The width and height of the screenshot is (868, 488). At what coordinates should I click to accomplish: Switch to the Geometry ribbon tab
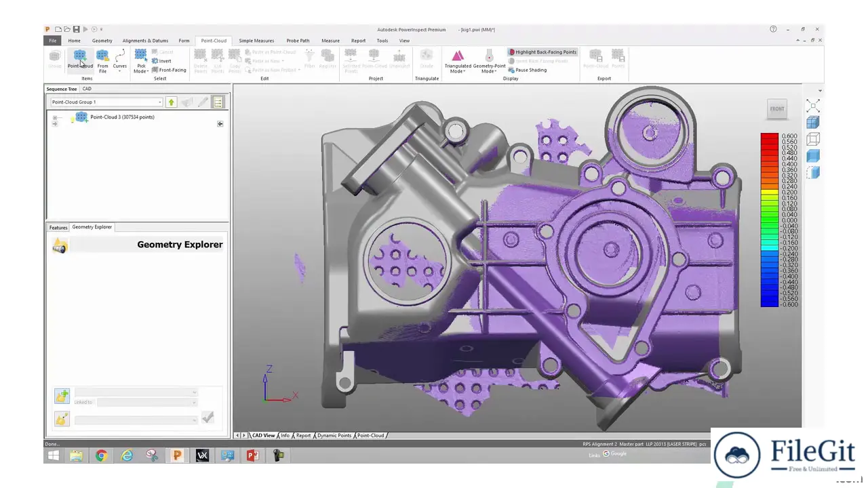[x=102, y=41]
